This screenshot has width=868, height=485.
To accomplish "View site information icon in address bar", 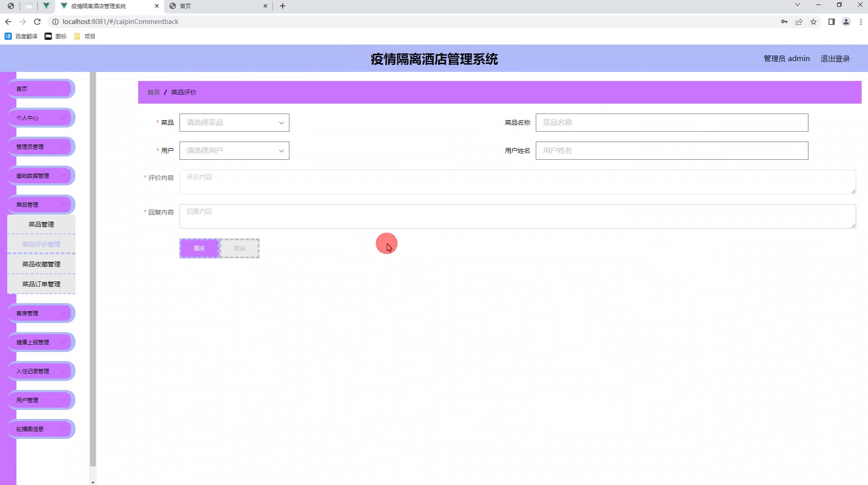I will coord(55,22).
